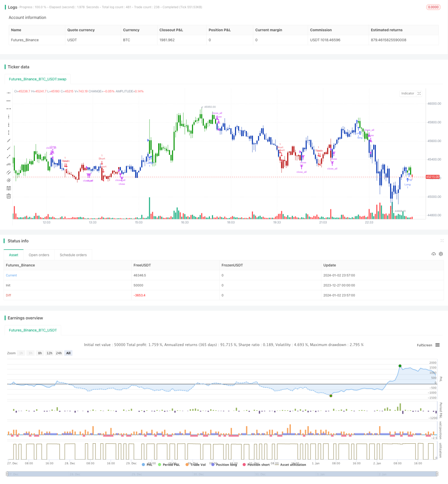448x484 pixels.
Task: Switch to the Open orders tab
Action: pos(39,255)
